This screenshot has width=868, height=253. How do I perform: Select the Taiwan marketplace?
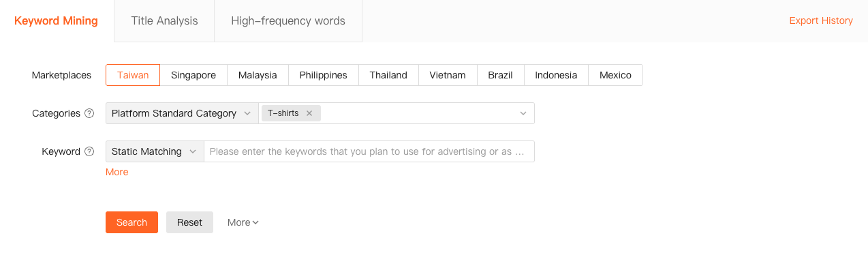[x=133, y=75]
